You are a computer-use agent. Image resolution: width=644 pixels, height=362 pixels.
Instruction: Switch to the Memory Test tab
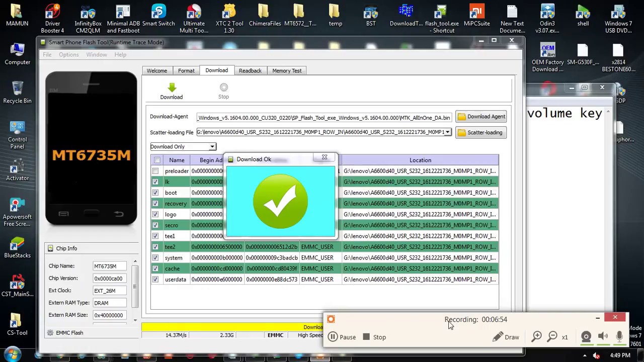click(x=287, y=71)
